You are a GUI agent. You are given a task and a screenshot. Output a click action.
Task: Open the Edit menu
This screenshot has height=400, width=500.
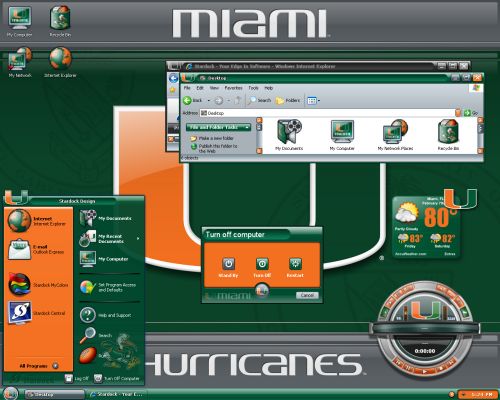[200, 88]
